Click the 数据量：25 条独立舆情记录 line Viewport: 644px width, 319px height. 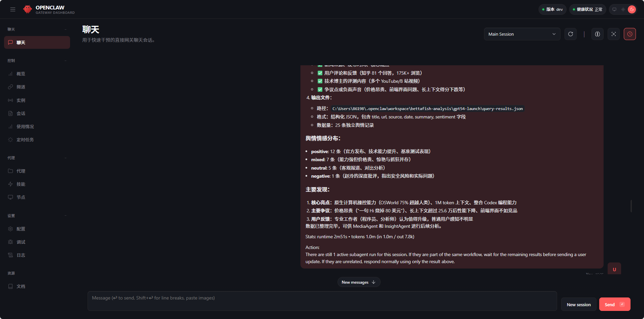(x=345, y=125)
